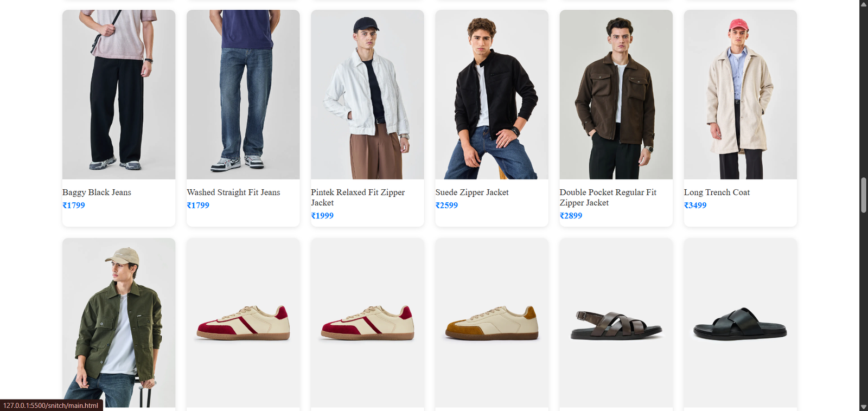The height and width of the screenshot is (411, 868).
Task: Click the Long Trench Coat product image
Action: [740, 94]
